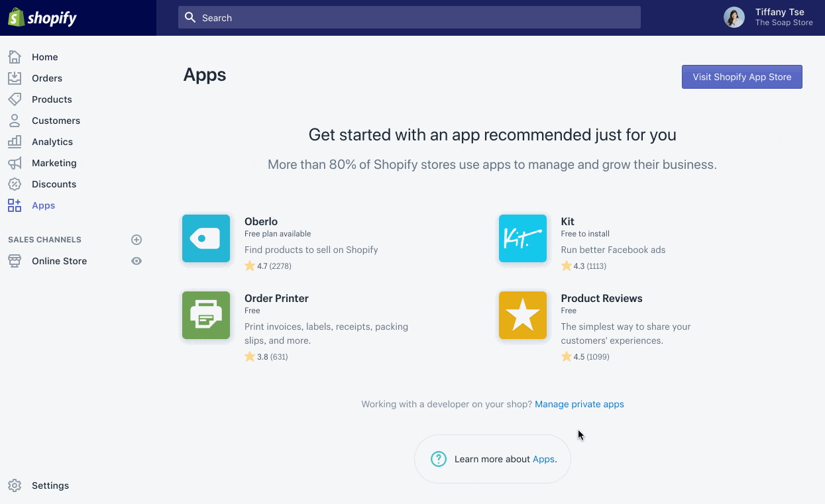Click the Oberlo app title
The width and height of the screenshot is (825, 504).
261,221
